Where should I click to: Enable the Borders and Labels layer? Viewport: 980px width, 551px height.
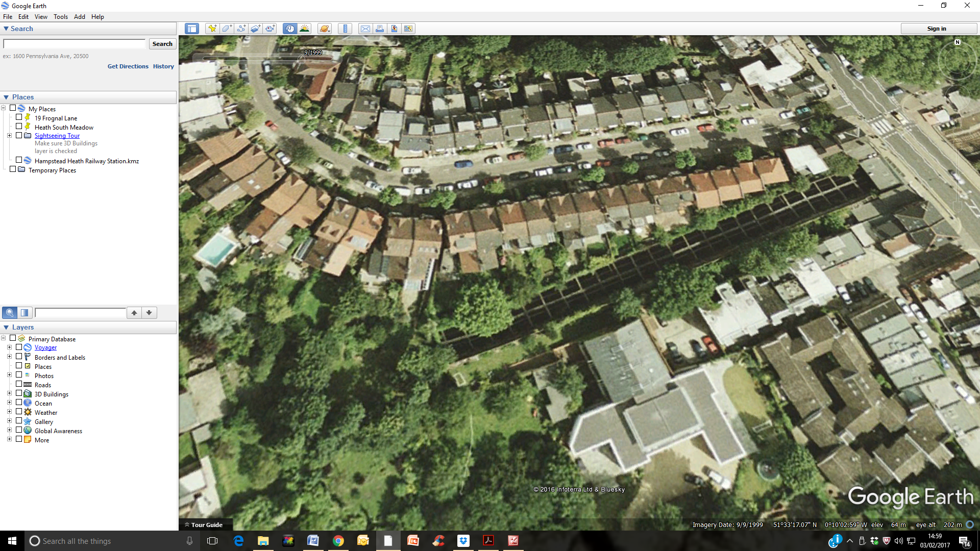[x=19, y=357]
